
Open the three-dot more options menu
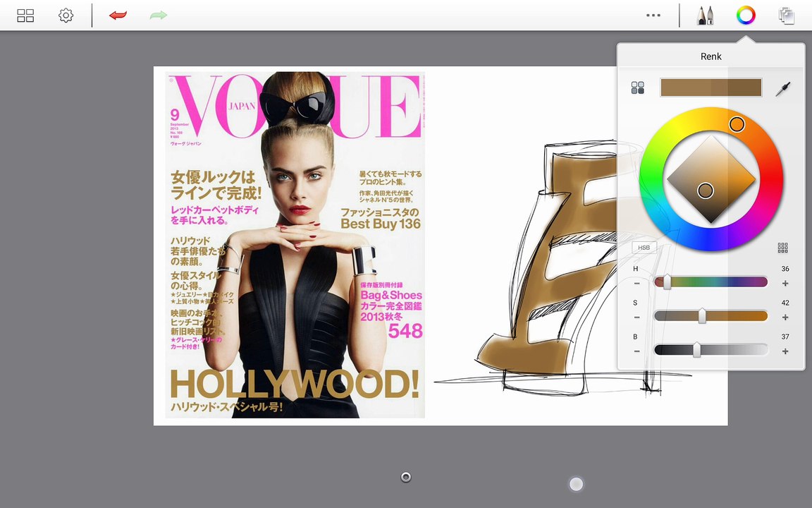[x=653, y=16]
